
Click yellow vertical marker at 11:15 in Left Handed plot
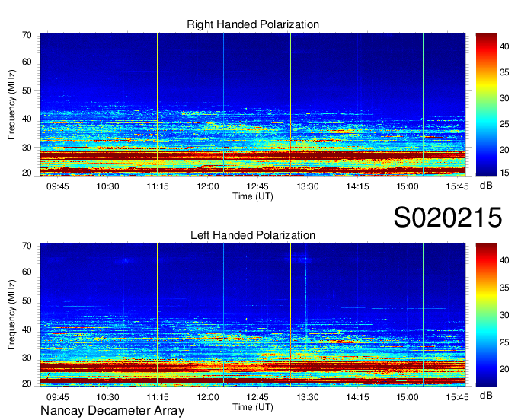point(157,315)
